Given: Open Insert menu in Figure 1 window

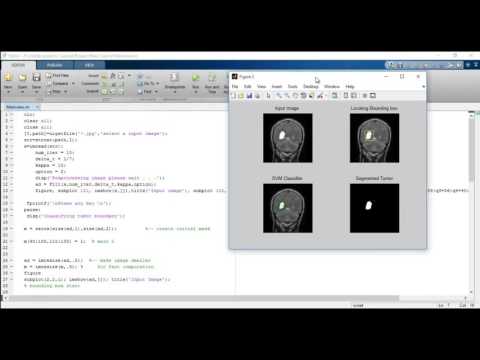Looking at the screenshot, I should click(x=277, y=86).
